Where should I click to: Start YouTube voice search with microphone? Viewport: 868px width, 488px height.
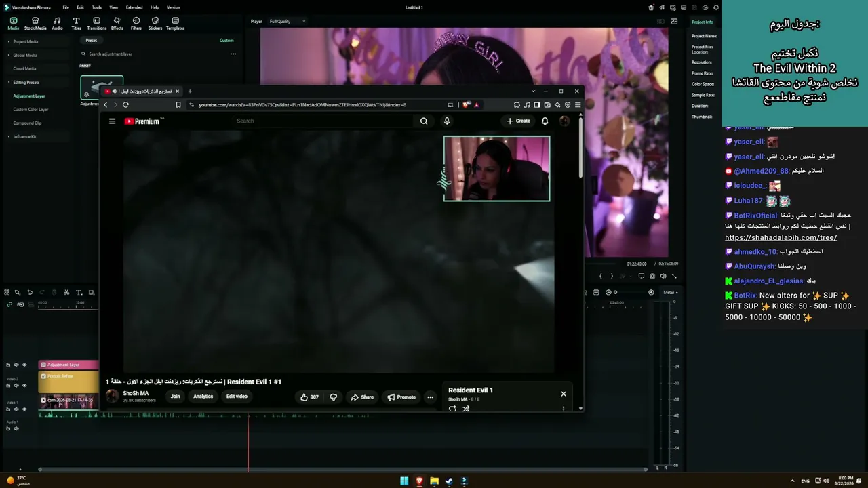click(446, 121)
